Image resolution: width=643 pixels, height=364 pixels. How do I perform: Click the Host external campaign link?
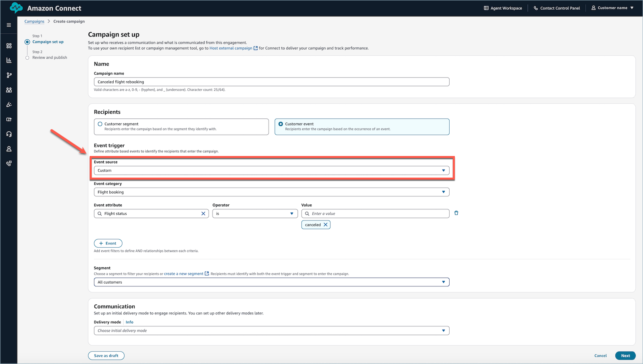[x=231, y=48]
